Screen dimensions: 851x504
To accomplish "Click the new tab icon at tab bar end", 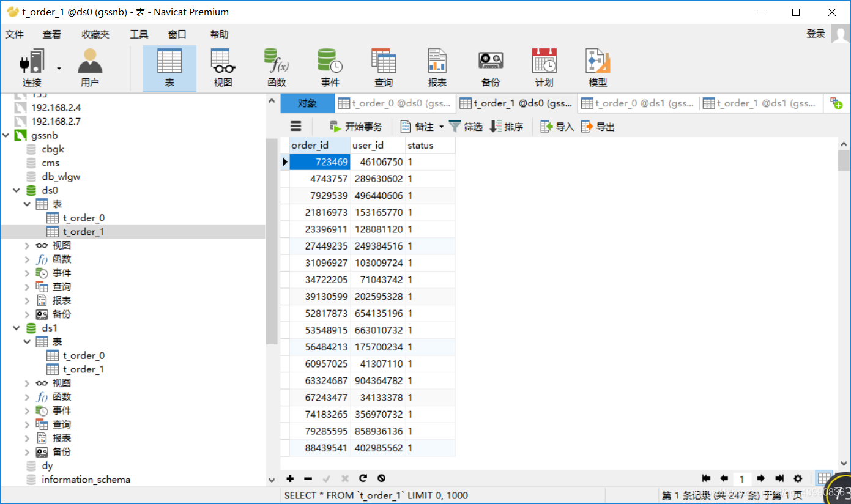I will [836, 103].
